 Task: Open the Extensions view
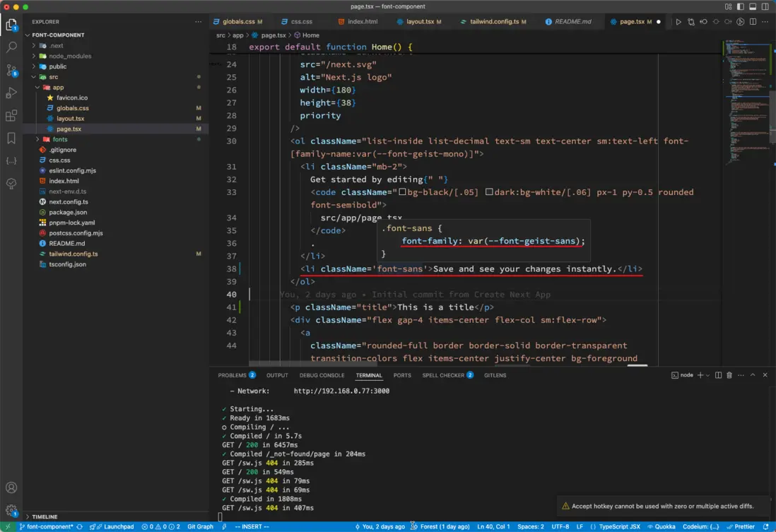11,115
